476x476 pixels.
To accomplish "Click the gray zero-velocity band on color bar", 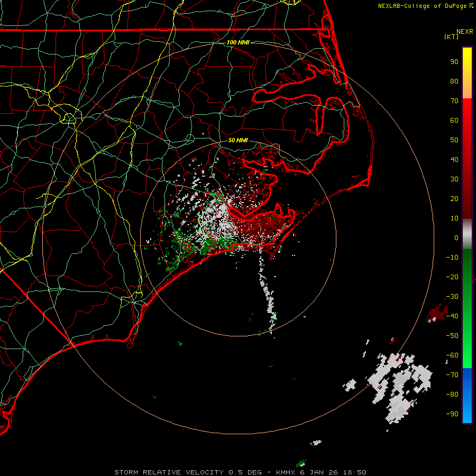I will click(467, 234).
